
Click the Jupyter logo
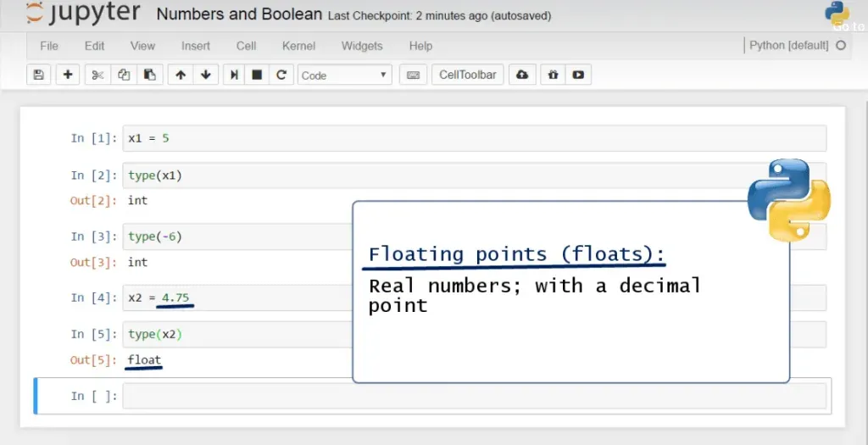[x=83, y=14]
